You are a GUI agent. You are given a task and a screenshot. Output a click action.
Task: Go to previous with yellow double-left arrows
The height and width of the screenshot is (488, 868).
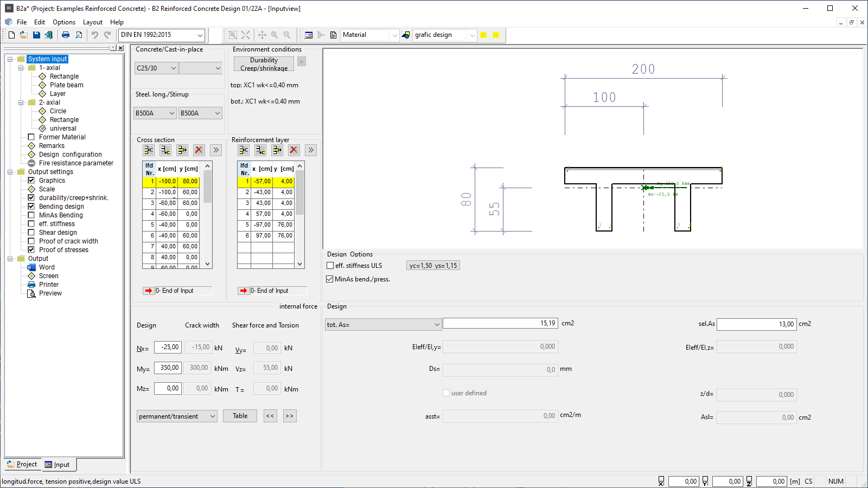[x=483, y=35]
